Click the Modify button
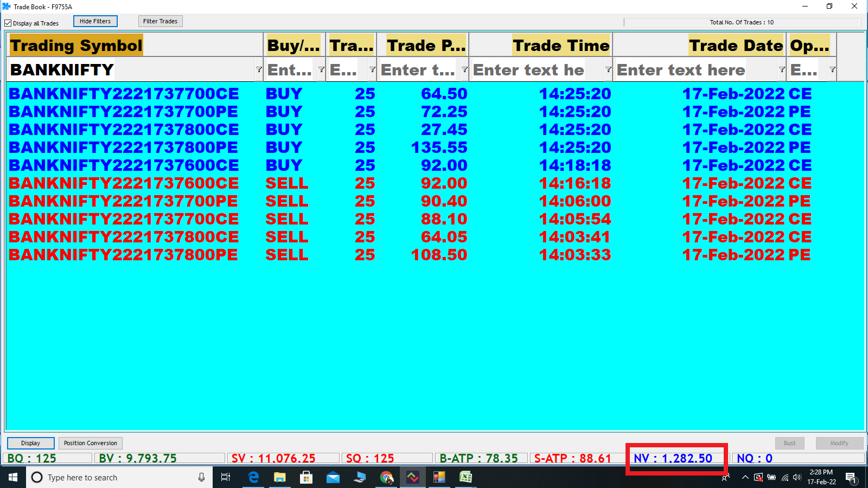 point(839,443)
